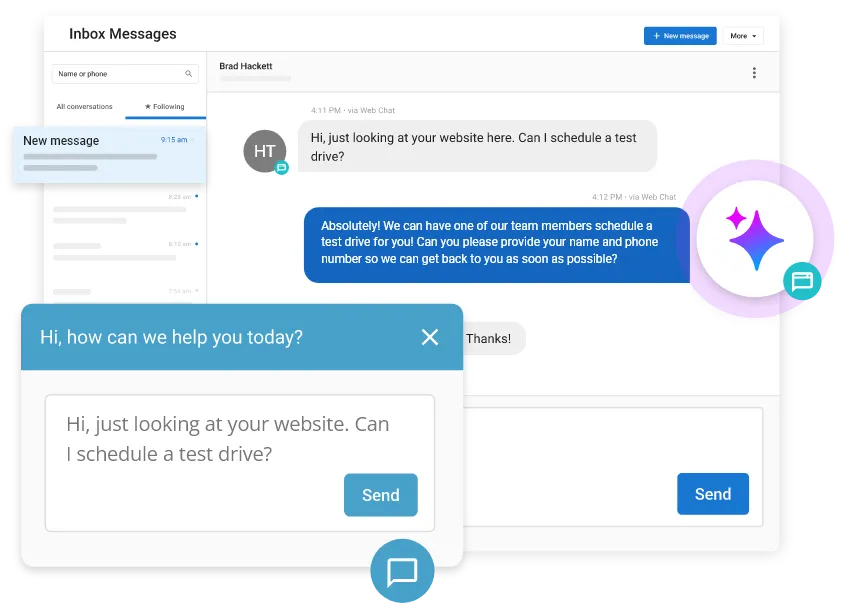Click the Send button in the inbox reply area

pos(713,494)
